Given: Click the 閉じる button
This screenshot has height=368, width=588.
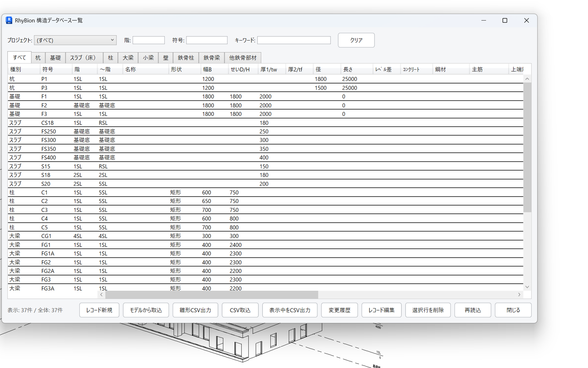Looking at the screenshot, I should point(513,310).
